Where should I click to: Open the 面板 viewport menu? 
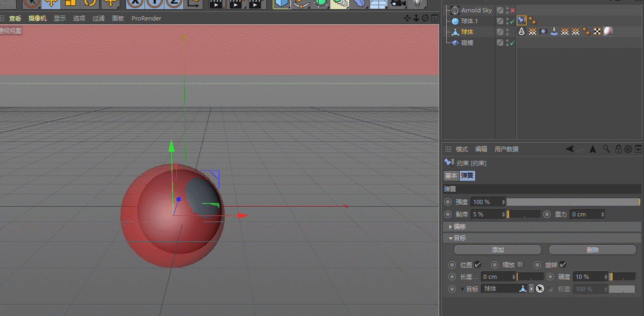(118, 18)
